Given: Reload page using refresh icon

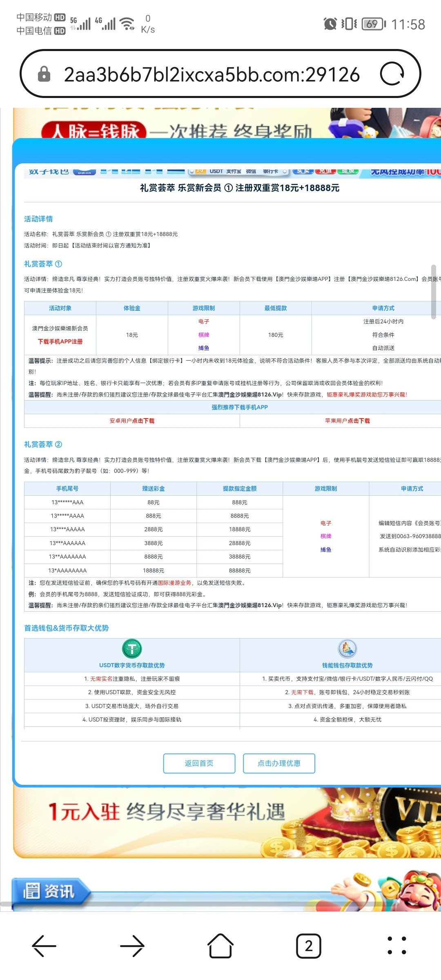Looking at the screenshot, I should [x=392, y=74].
